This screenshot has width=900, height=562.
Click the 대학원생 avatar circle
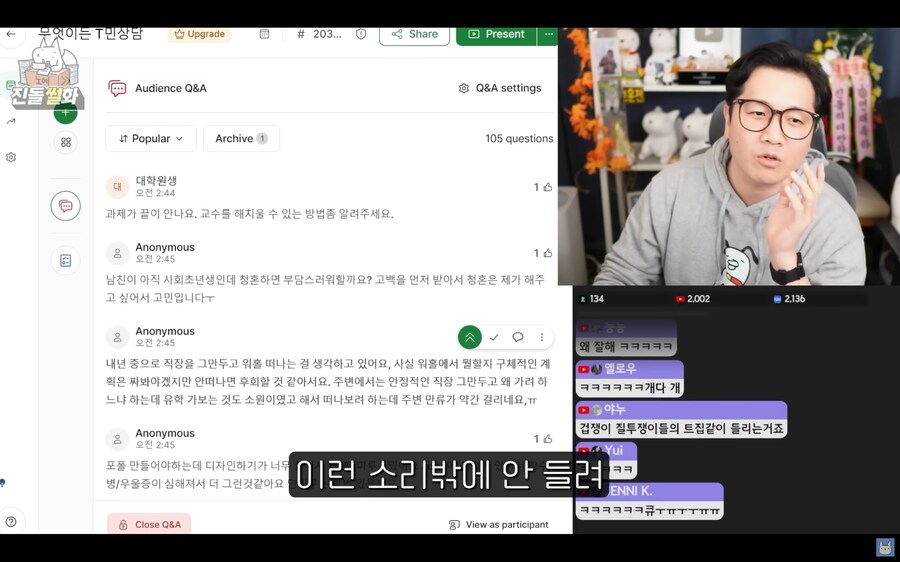[117, 187]
